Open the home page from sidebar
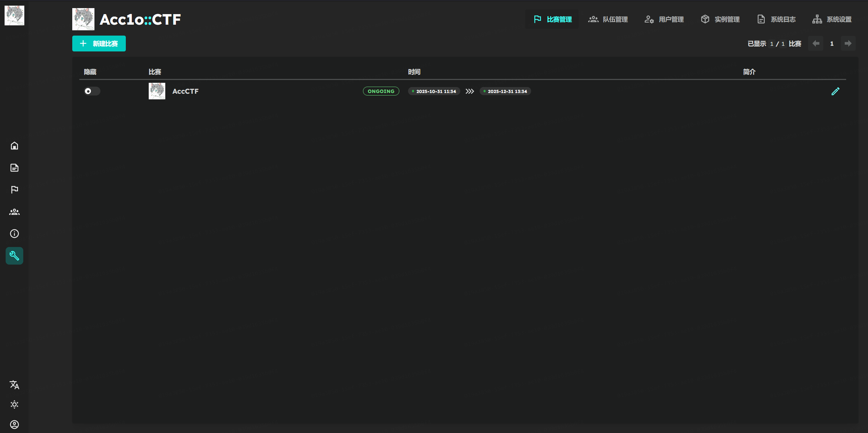The width and height of the screenshot is (868, 433). [14, 146]
